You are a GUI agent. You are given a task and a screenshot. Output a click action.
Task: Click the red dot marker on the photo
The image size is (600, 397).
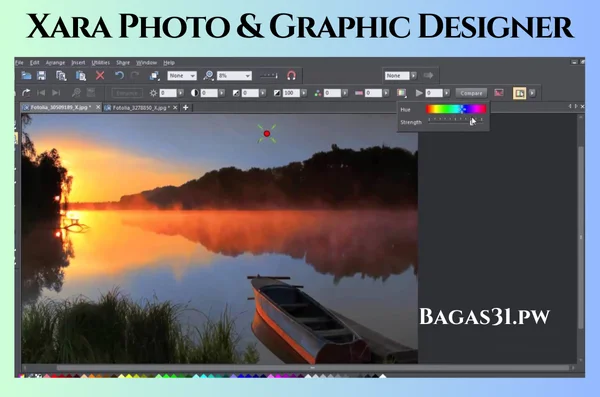[267, 133]
